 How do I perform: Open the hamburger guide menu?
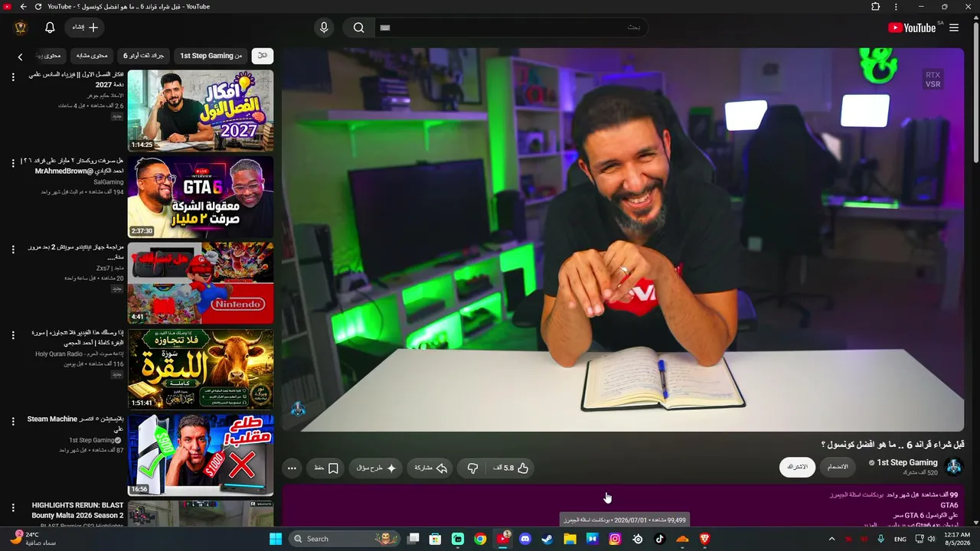point(954,28)
